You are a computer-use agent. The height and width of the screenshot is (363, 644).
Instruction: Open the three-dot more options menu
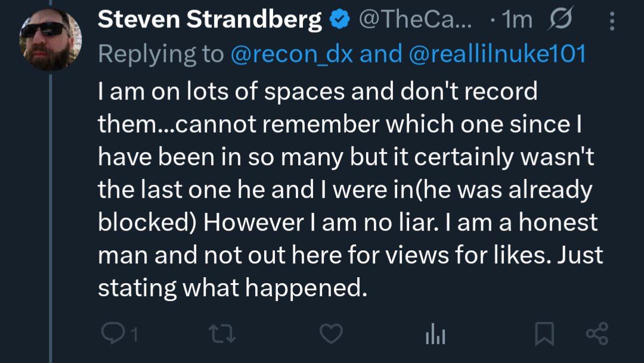click(x=611, y=21)
